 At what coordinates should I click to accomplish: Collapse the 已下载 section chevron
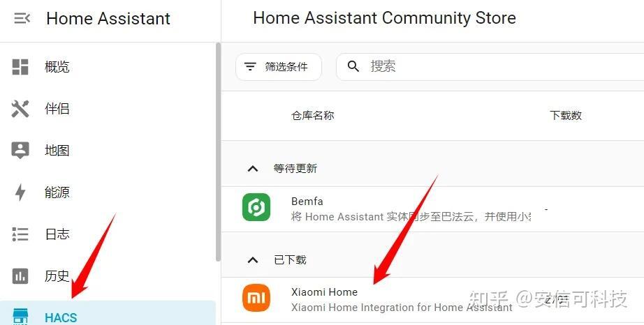253,260
